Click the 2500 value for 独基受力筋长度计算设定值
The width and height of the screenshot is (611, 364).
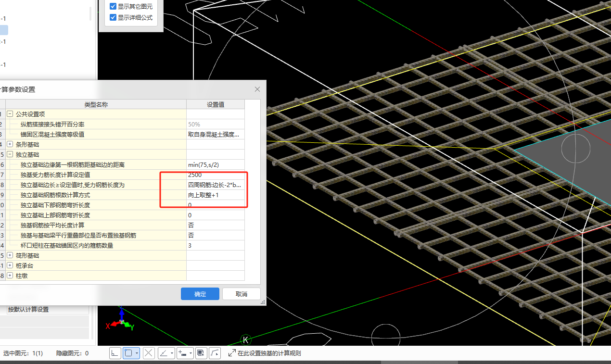click(216, 175)
